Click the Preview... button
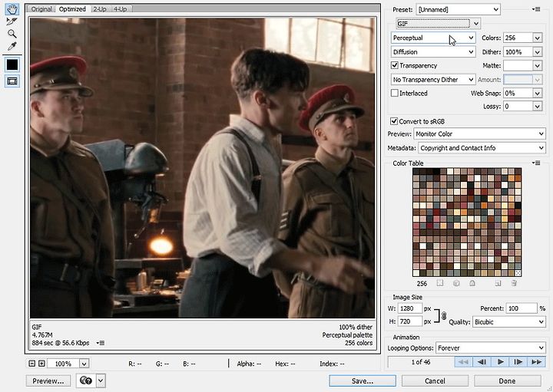This screenshot has height=392, width=553. (48, 380)
